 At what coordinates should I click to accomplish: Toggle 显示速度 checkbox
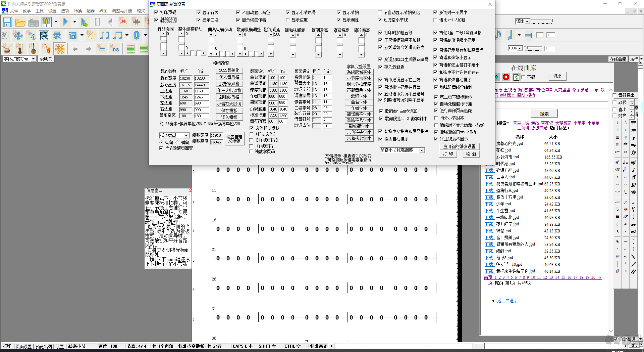pos(288,20)
